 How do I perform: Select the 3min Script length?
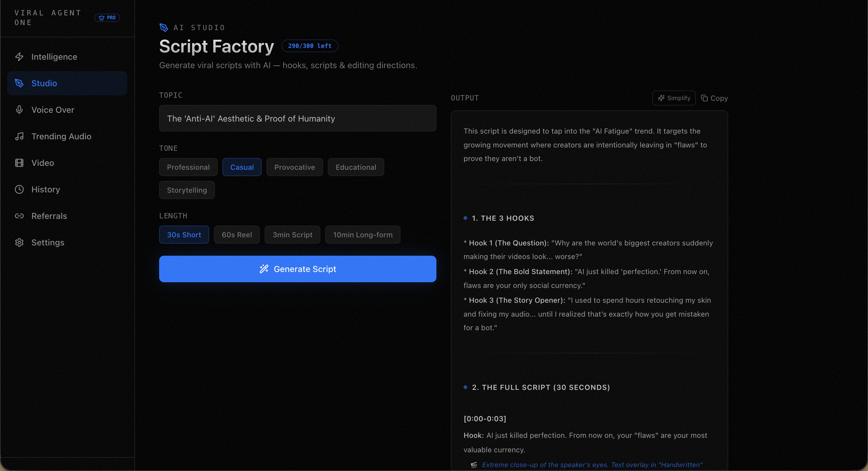click(x=292, y=235)
